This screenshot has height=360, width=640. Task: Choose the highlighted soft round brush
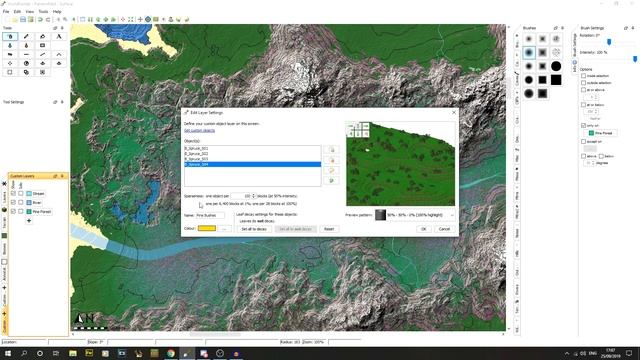[529, 52]
